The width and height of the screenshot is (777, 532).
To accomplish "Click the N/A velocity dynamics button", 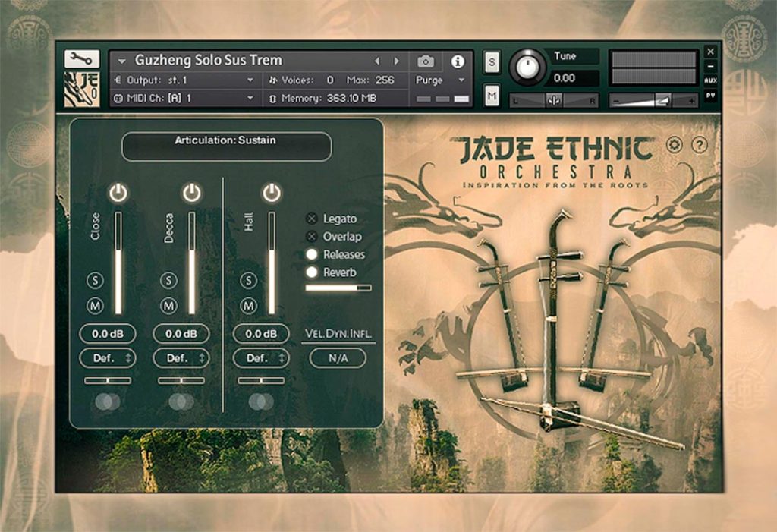I will [338, 358].
